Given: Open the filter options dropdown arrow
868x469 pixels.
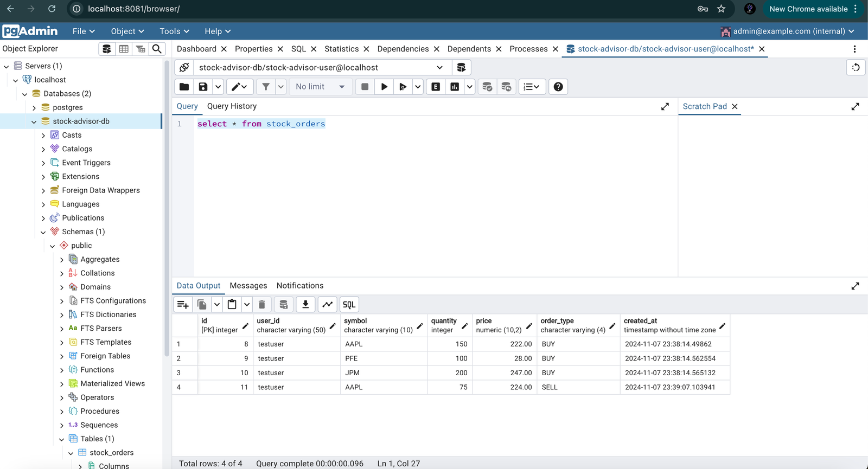Looking at the screenshot, I should (280, 87).
